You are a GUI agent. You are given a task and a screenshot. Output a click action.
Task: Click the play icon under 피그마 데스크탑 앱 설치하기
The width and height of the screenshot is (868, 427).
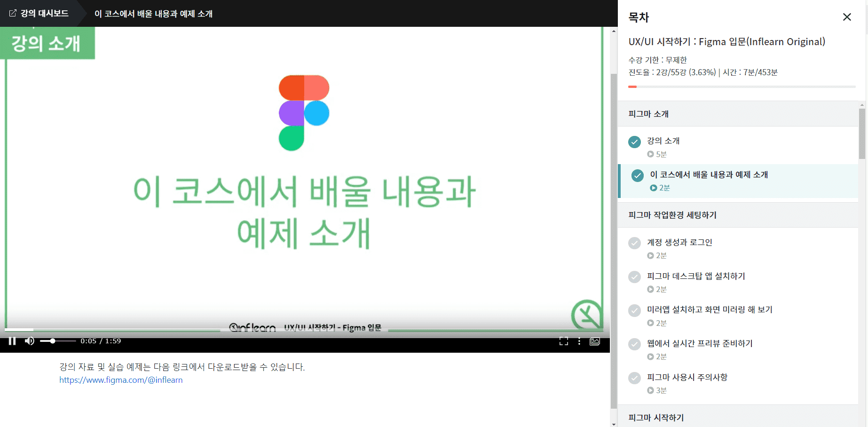click(x=650, y=290)
